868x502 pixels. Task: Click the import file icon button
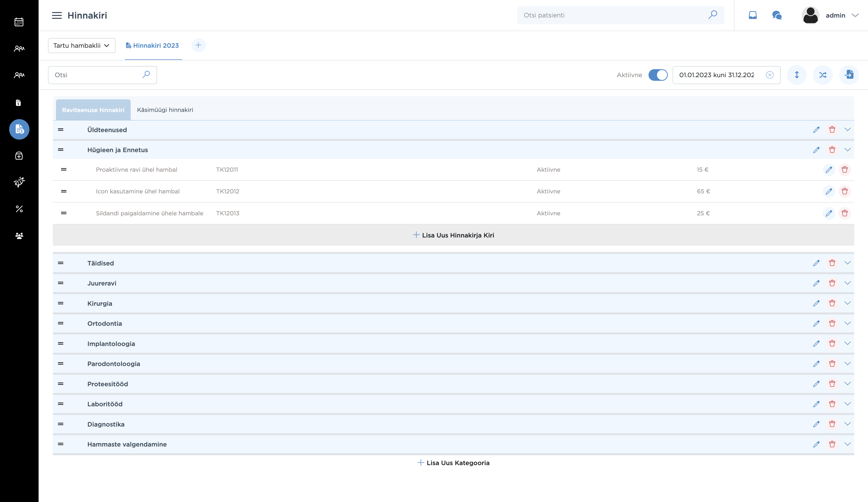849,75
